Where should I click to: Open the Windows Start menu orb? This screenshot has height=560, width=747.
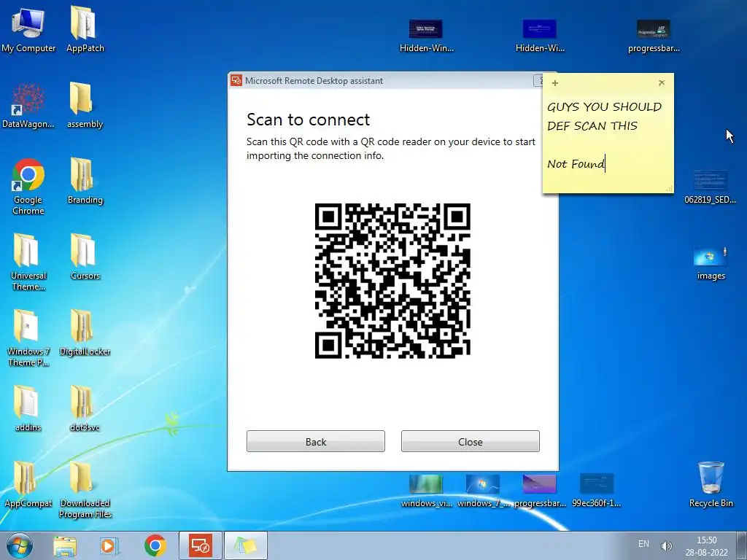tap(20, 545)
